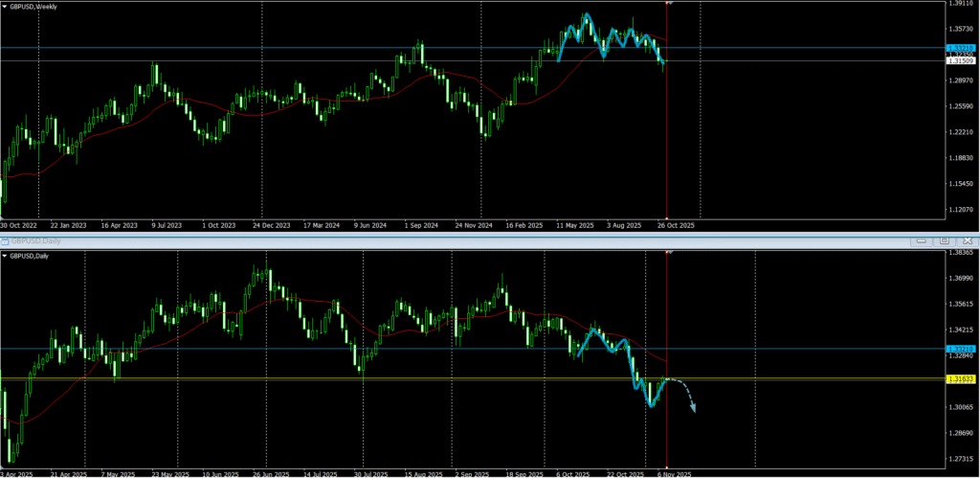
Task: Select the blue 1.33210 price label on Daily chart
Action: tap(959, 349)
